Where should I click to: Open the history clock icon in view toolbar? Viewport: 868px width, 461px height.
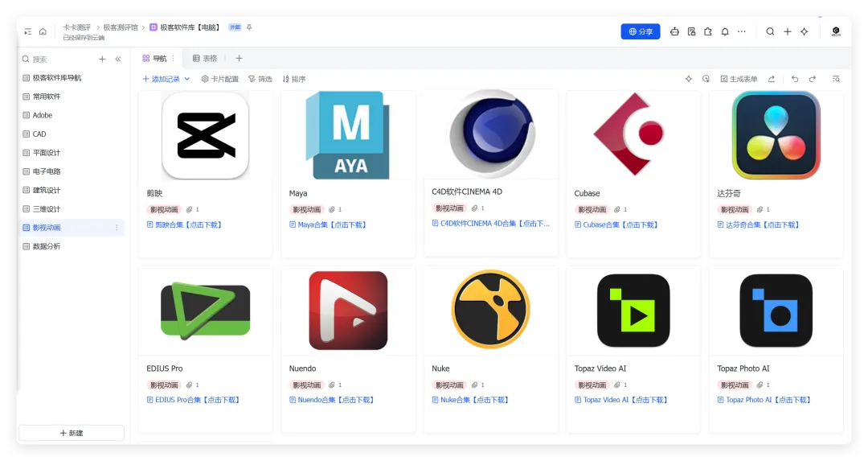(x=706, y=79)
